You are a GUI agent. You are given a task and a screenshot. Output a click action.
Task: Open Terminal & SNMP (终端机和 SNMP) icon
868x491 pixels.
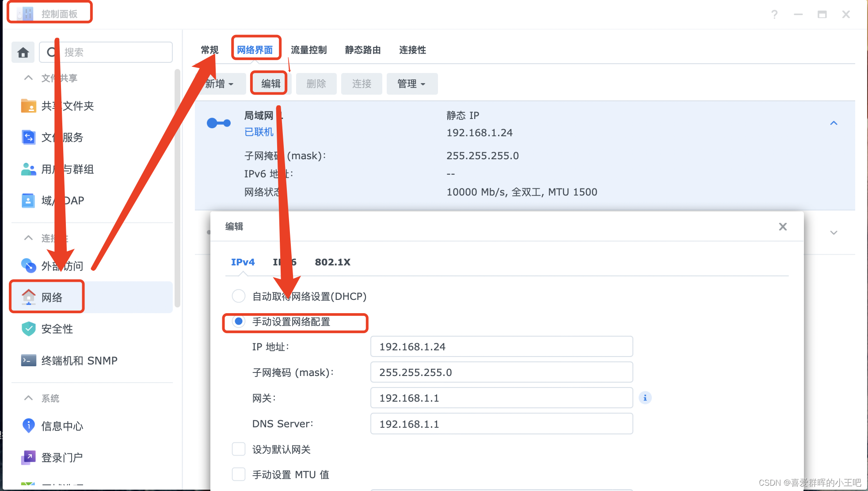(x=29, y=361)
